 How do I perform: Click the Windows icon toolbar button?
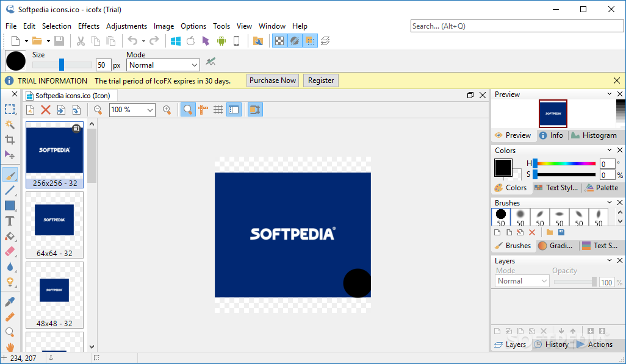[x=176, y=41]
